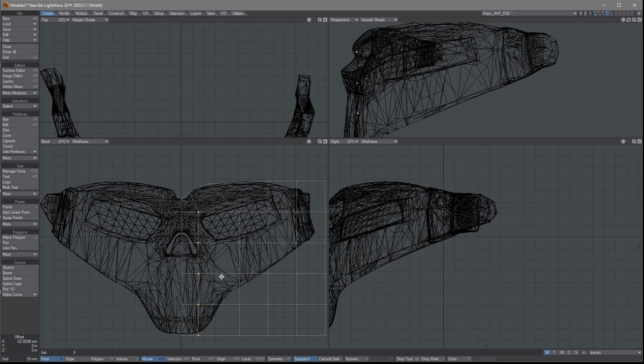Switch to Polygon selection mode
644x364 pixels.
[101, 359]
